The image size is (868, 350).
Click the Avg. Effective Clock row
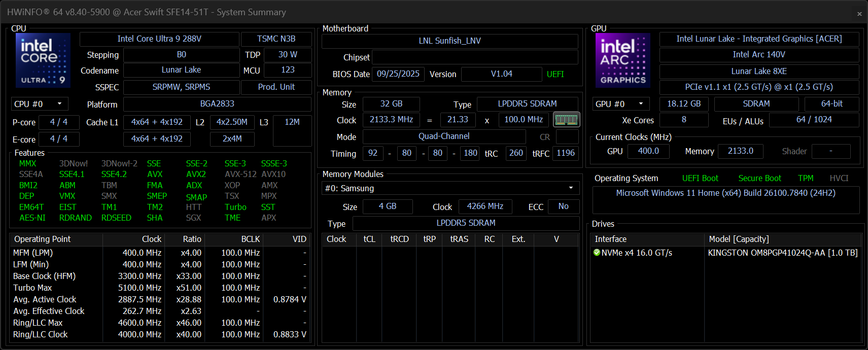160,311
